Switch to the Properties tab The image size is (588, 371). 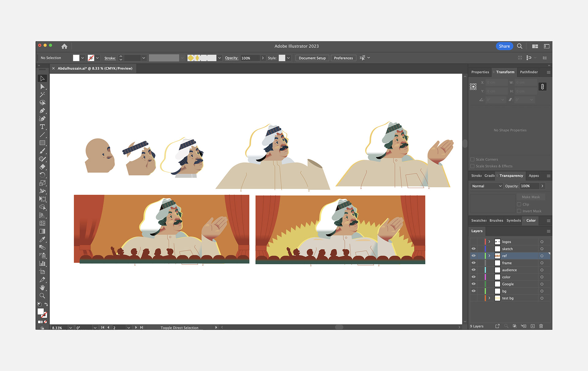point(480,72)
